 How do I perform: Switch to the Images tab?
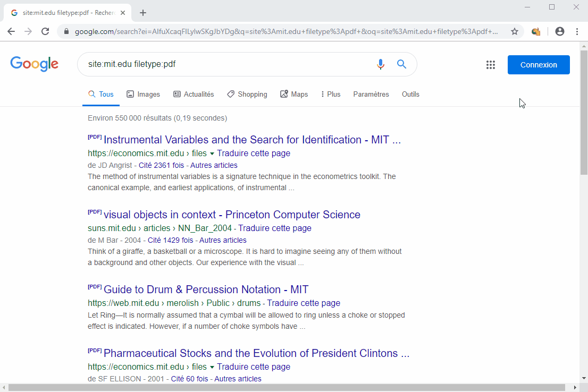[x=143, y=95]
